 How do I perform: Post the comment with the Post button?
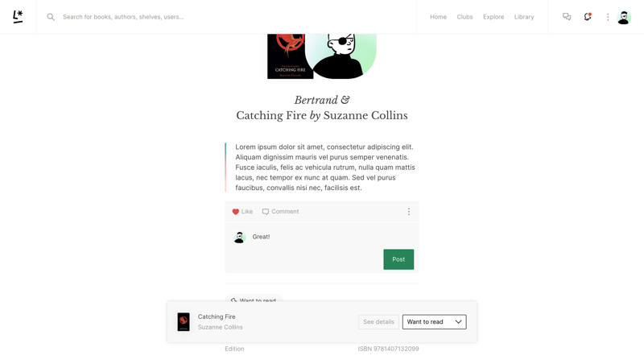point(398,259)
